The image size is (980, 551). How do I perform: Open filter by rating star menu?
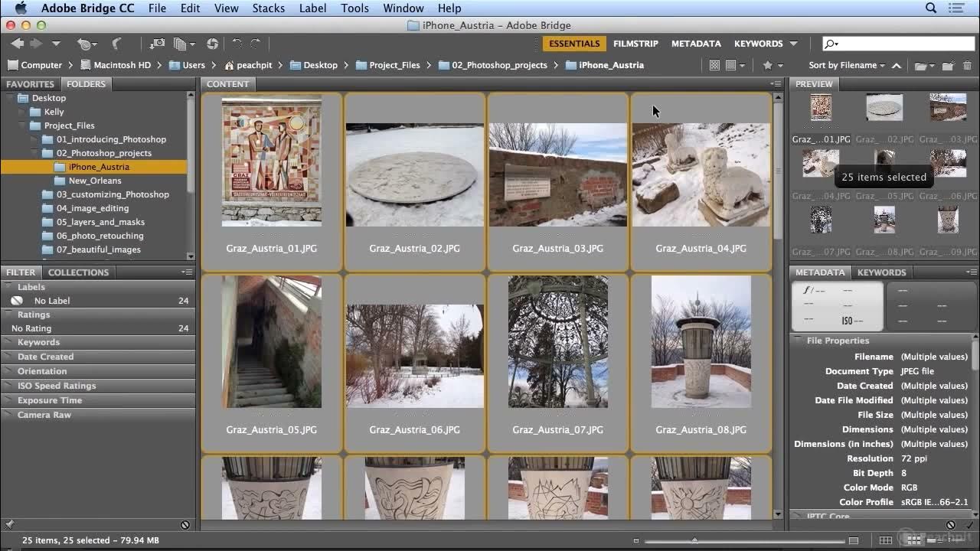pos(773,65)
